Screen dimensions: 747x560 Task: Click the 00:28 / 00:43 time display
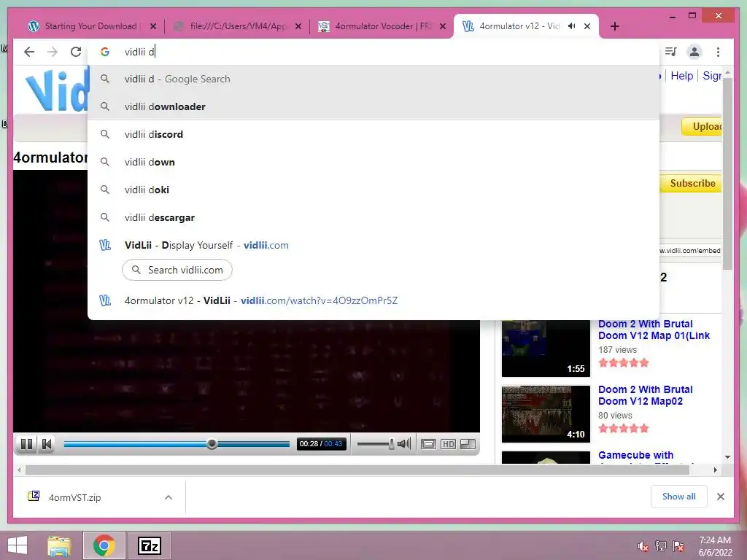321,444
